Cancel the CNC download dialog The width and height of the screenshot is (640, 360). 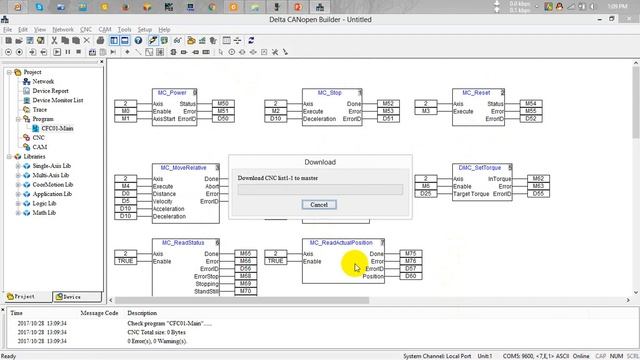tap(319, 204)
